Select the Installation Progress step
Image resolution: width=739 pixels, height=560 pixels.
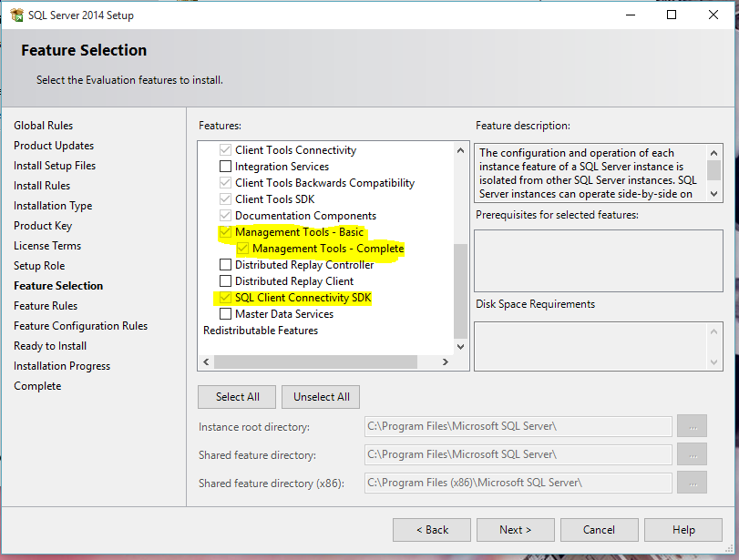(62, 366)
